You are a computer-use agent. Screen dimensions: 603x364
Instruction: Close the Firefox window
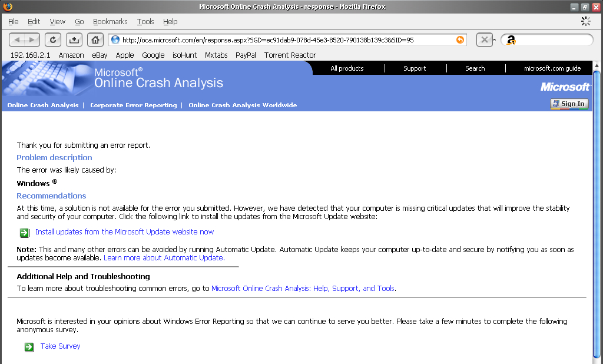(596, 7)
